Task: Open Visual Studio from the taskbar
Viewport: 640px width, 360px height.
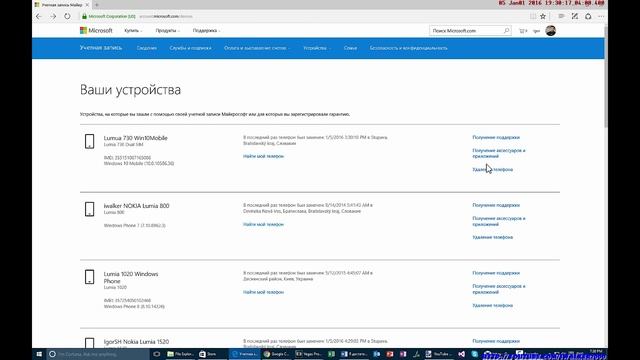Action: [x=461, y=354]
